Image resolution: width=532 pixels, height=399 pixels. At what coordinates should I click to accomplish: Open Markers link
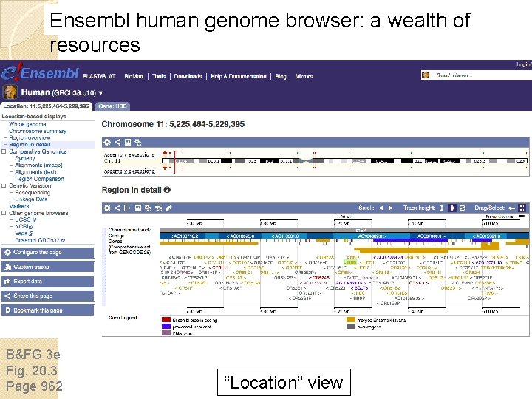point(19,206)
